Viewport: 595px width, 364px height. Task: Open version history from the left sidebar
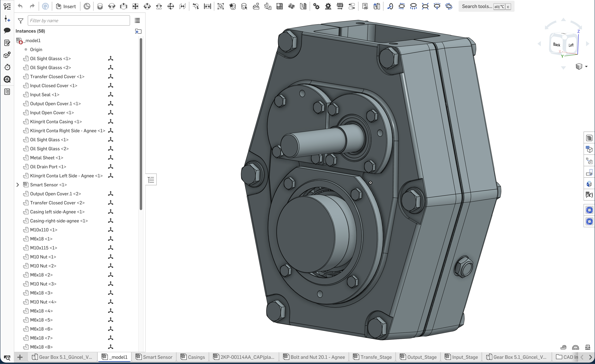click(x=7, y=67)
